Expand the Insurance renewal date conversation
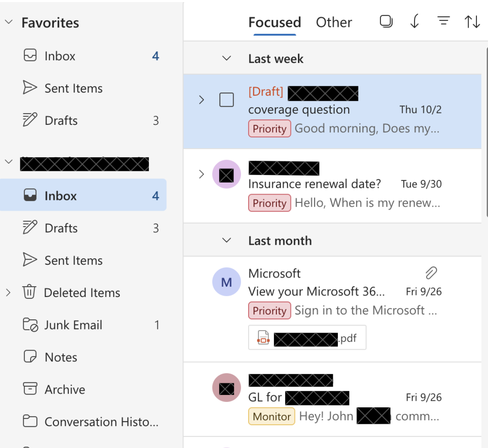Screen dimensions: 488x448 [x=202, y=174]
